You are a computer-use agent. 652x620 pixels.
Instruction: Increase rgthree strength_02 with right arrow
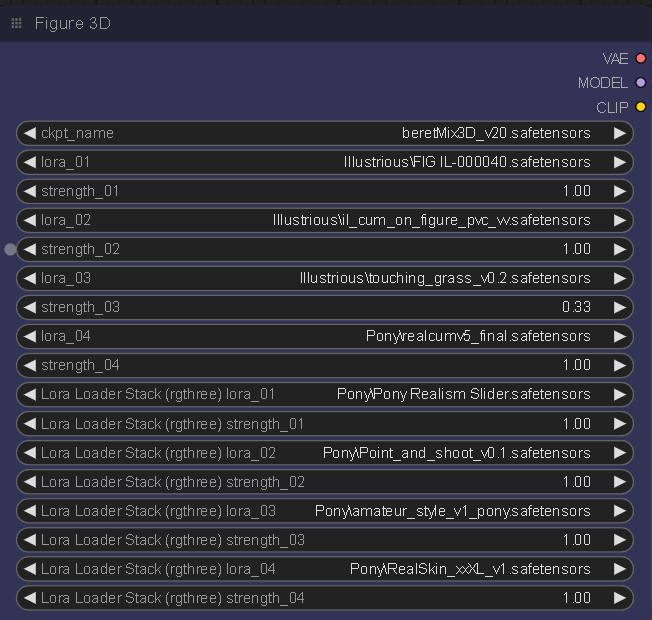[620, 482]
